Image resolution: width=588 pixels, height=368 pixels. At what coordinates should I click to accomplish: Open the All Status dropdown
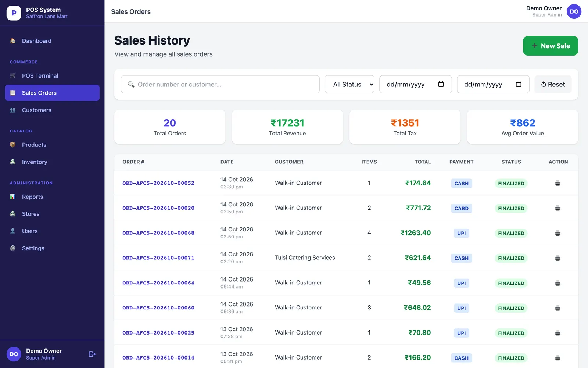349,84
